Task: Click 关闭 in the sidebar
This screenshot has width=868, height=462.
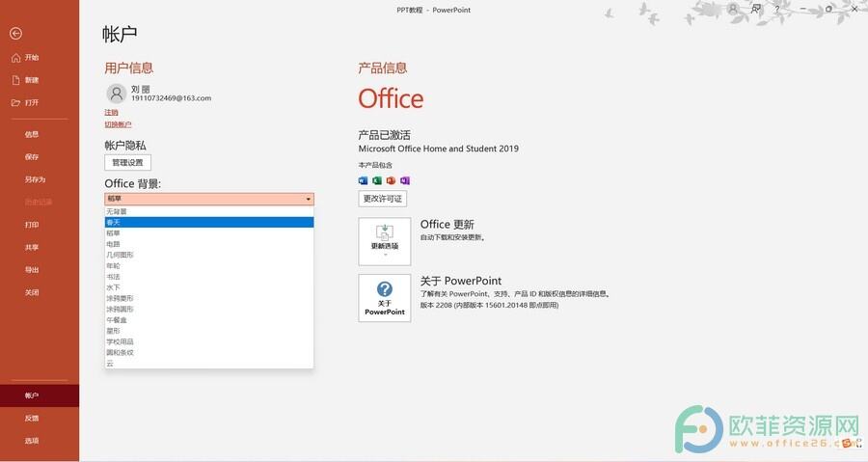Action: tap(40, 292)
